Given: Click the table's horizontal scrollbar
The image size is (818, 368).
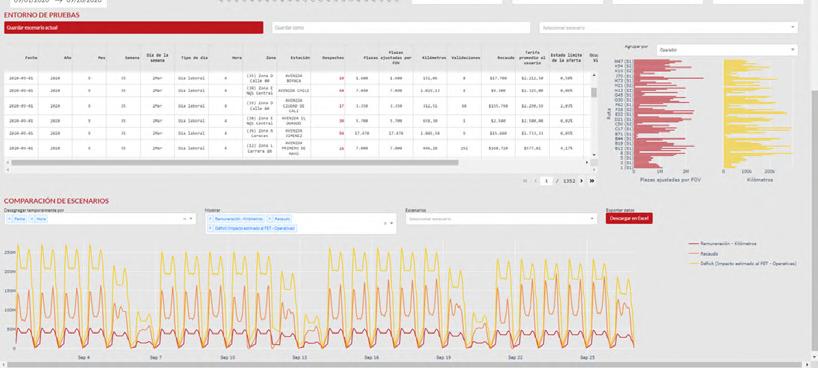Looking at the screenshot, I should coord(235,162).
